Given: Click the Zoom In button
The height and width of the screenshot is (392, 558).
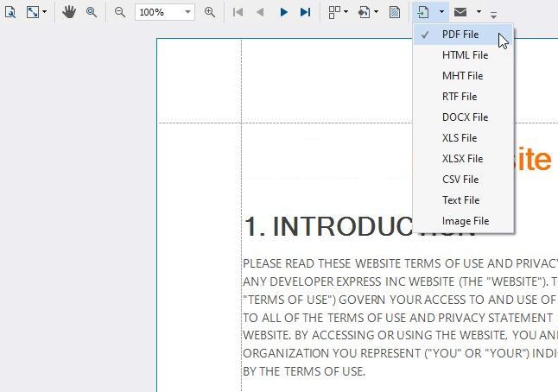Looking at the screenshot, I should (210, 12).
